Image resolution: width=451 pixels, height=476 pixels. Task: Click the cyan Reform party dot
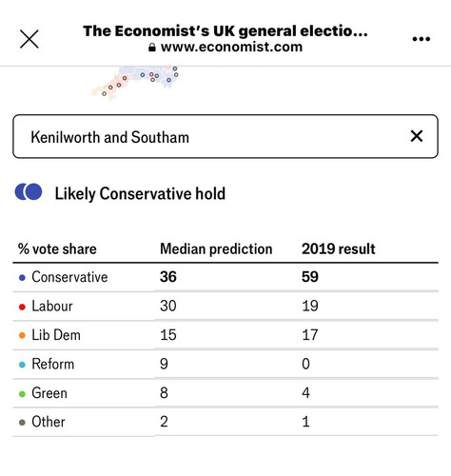point(22,365)
